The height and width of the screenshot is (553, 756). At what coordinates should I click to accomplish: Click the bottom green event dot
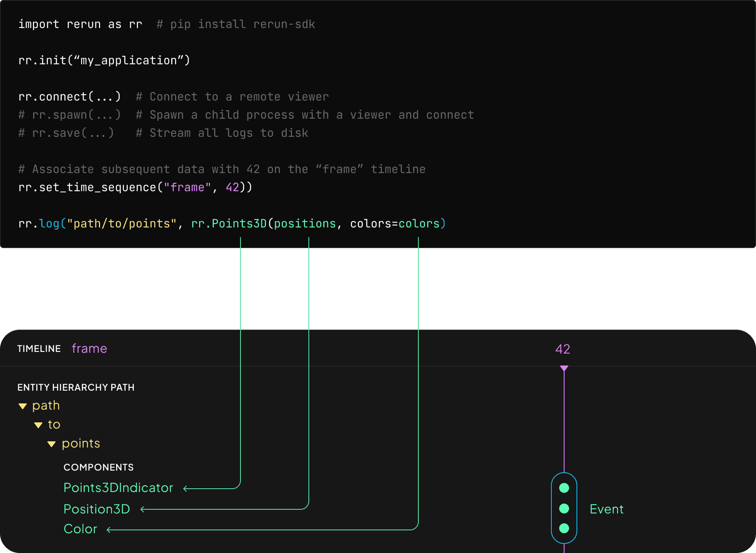coord(564,529)
